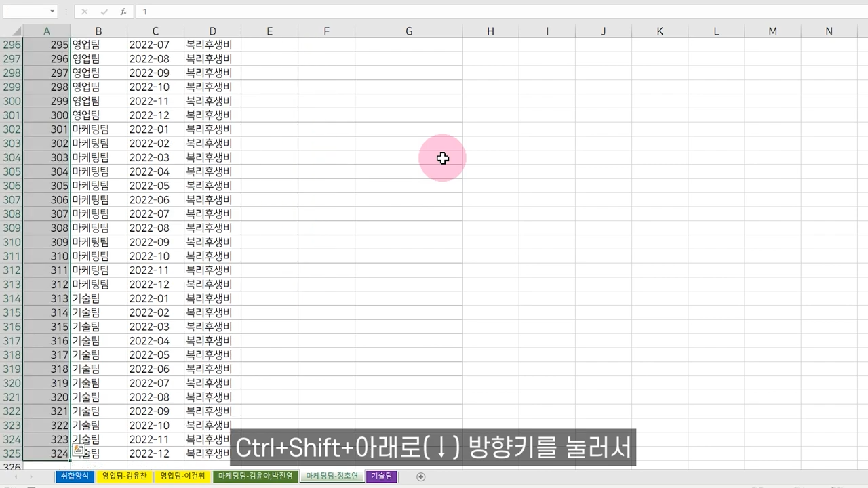Click empty cell H310
868x488 pixels.
[x=490, y=242]
